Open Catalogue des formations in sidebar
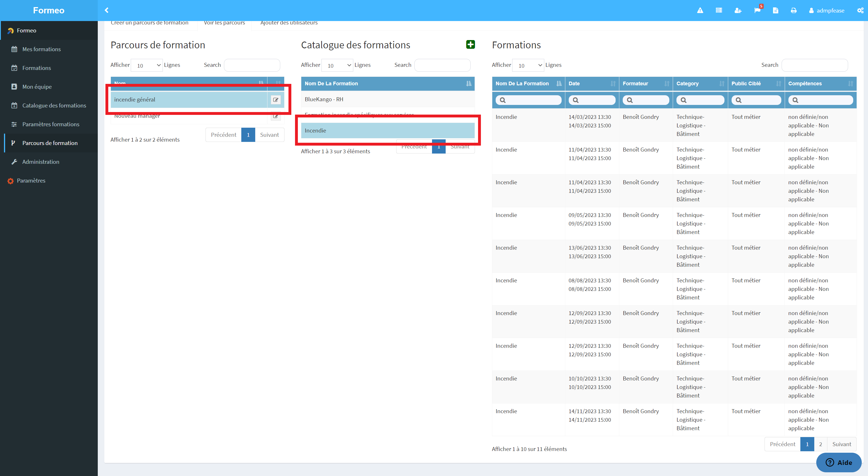This screenshot has width=868, height=476. tap(54, 105)
